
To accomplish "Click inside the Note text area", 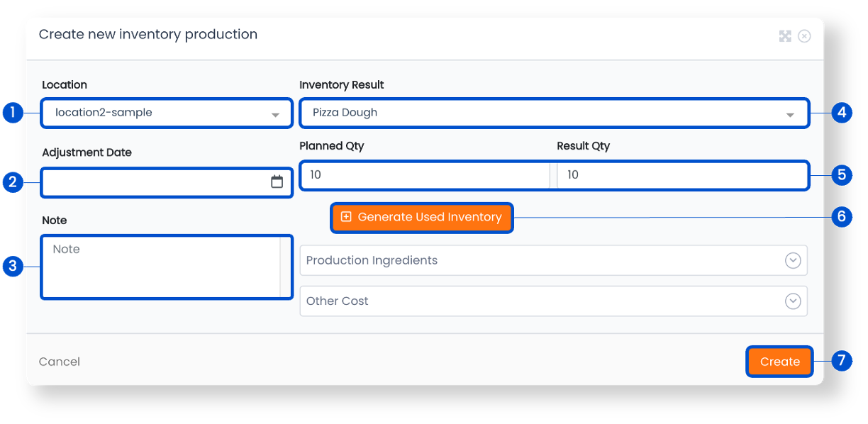I will (x=161, y=267).
